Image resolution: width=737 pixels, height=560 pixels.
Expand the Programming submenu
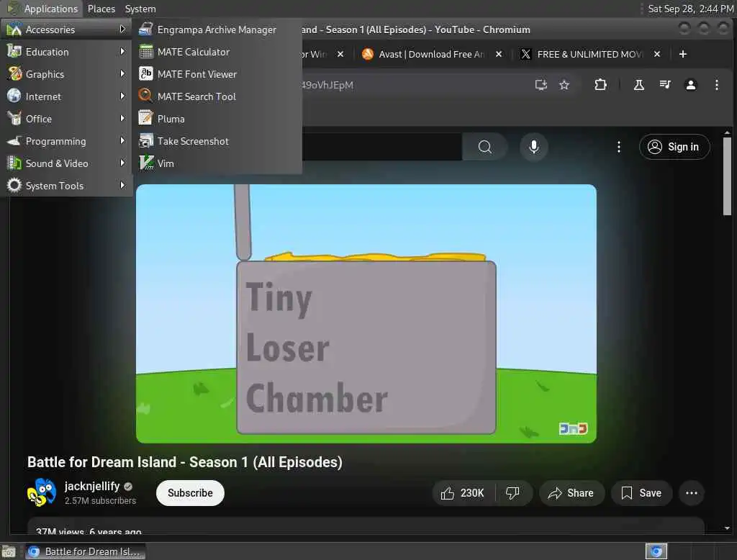[66, 141]
